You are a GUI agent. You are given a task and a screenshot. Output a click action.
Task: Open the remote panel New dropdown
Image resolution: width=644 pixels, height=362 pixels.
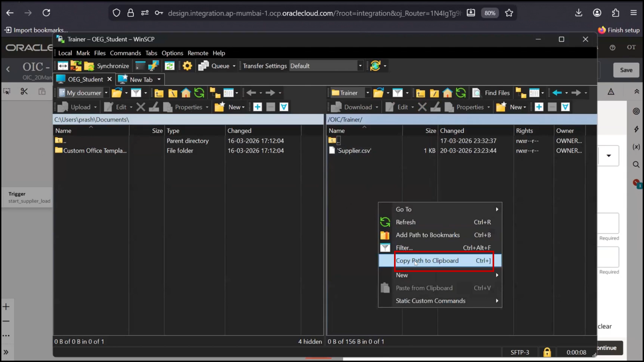(x=518, y=107)
